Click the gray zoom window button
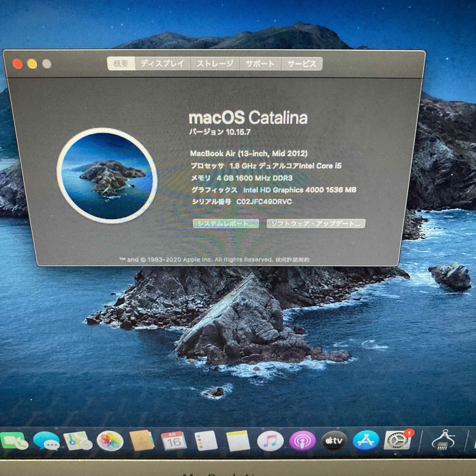 point(47,64)
